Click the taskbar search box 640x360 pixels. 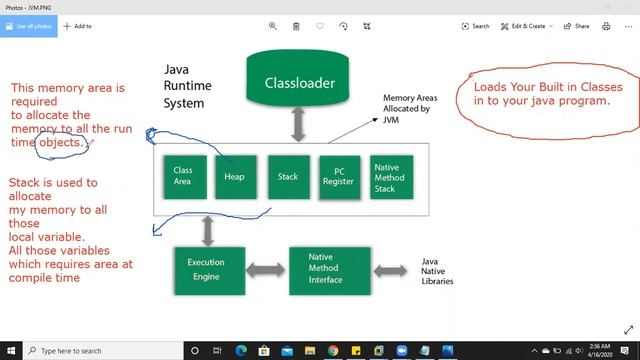tap(103, 351)
